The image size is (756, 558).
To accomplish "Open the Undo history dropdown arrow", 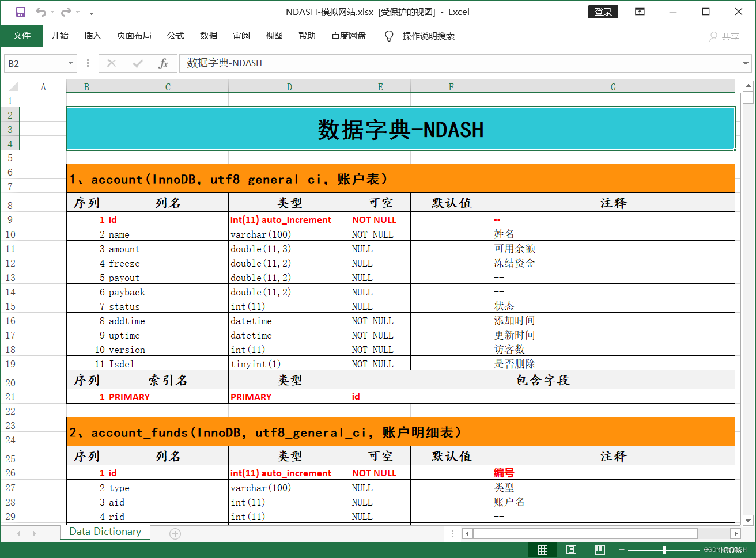I will pos(52,12).
